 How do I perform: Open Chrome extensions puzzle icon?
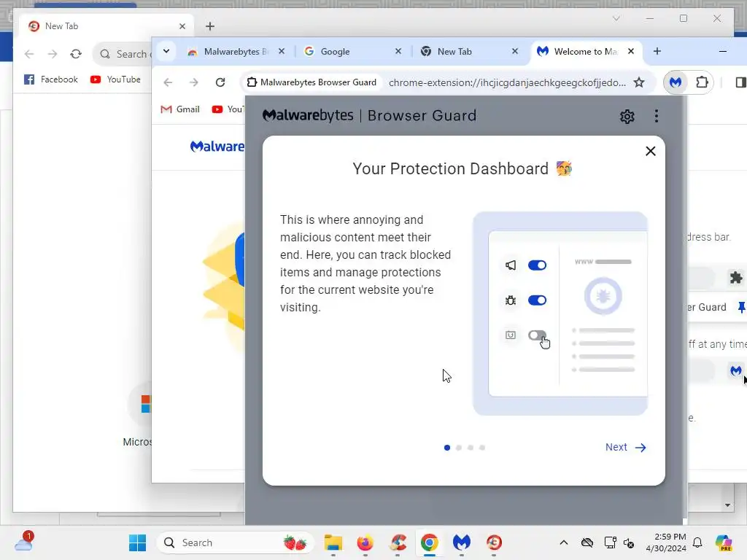[702, 82]
